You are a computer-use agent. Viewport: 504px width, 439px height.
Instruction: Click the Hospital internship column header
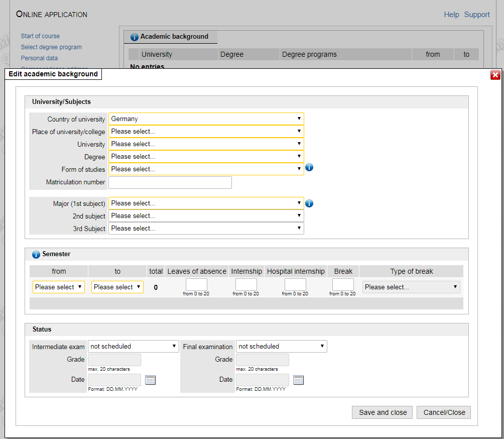[x=296, y=271]
